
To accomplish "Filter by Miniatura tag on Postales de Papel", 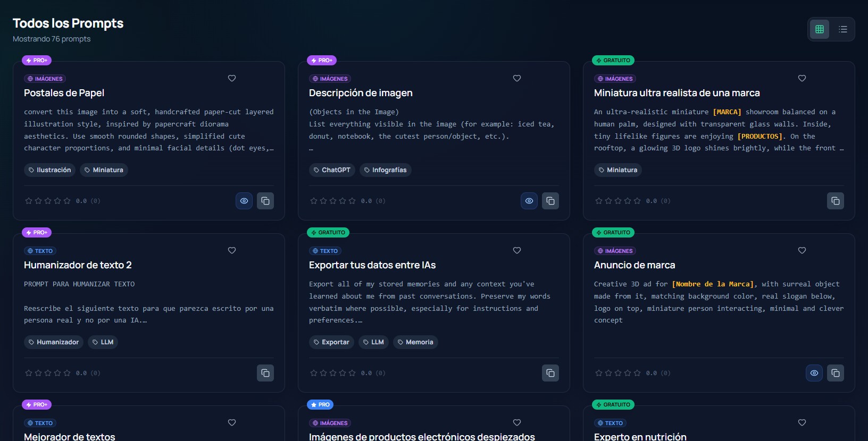I will pyautogui.click(x=104, y=170).
